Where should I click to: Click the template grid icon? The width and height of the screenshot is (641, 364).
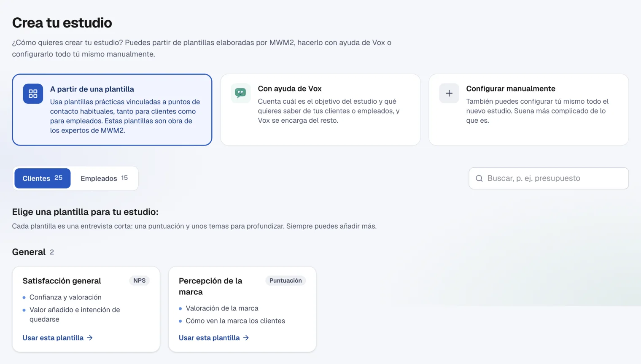pyautogui.click(x=33, y=94)
